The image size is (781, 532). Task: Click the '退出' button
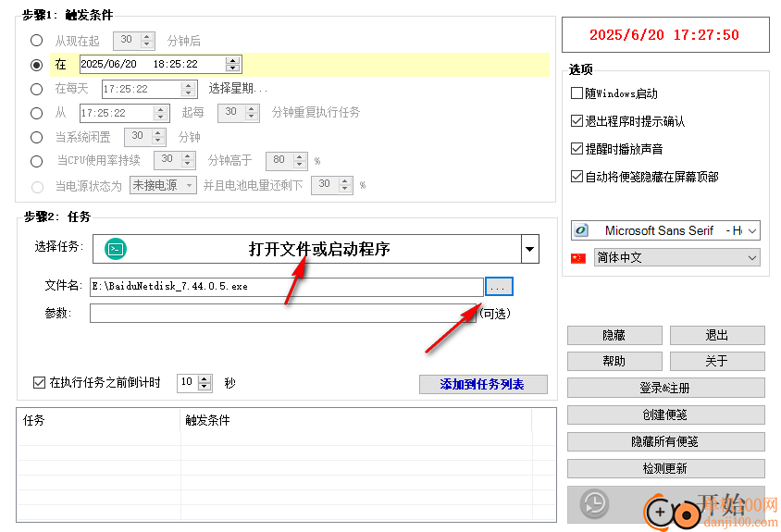(717, 335)
